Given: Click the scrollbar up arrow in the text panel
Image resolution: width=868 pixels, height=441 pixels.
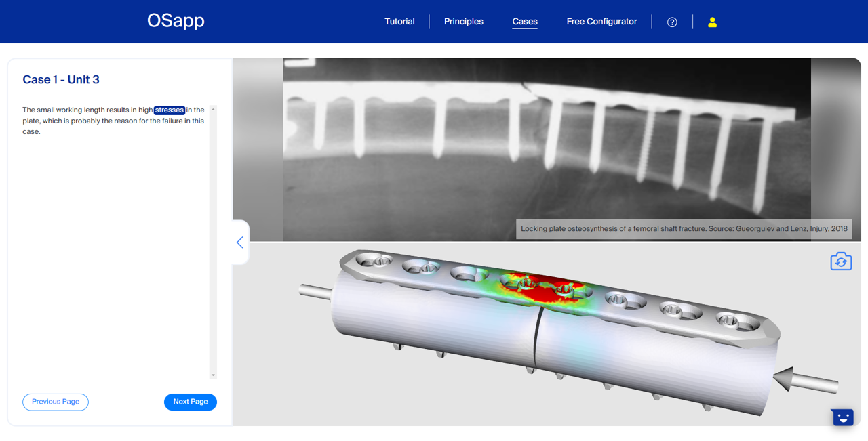Looking at the screenshot, I should click(213, 110).
